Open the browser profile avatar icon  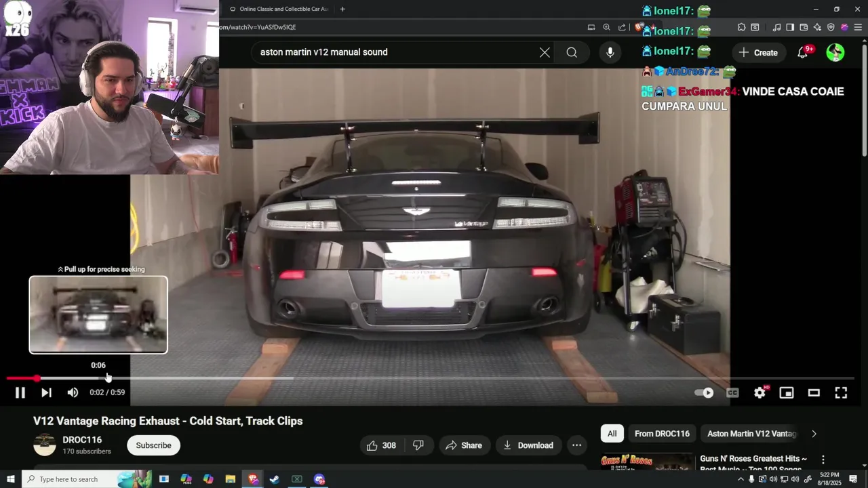[844, 27]
